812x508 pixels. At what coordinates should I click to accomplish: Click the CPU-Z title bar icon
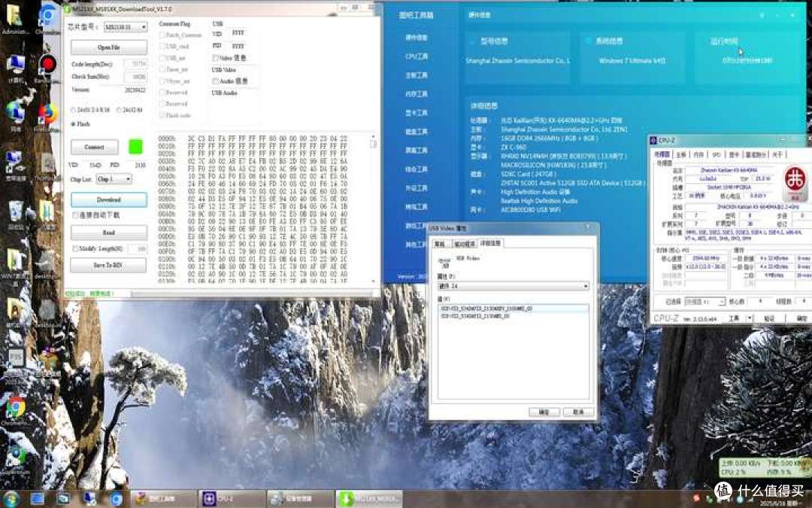click(653, 140)
